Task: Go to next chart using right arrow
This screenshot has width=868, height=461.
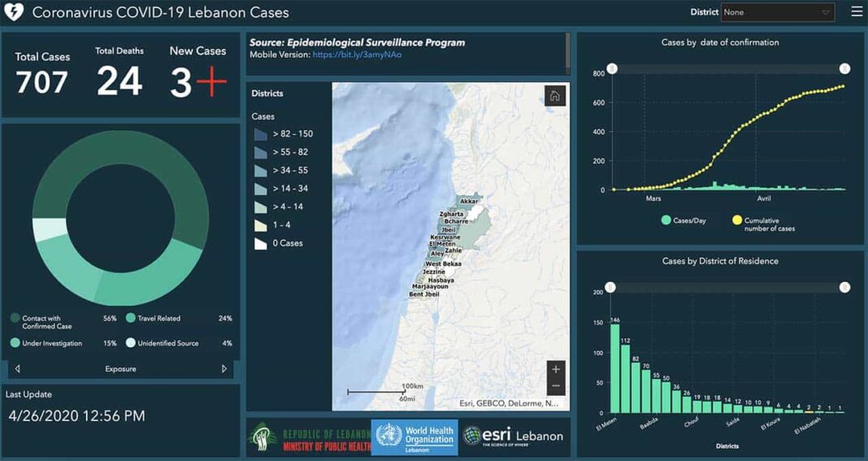Action: 224,369
